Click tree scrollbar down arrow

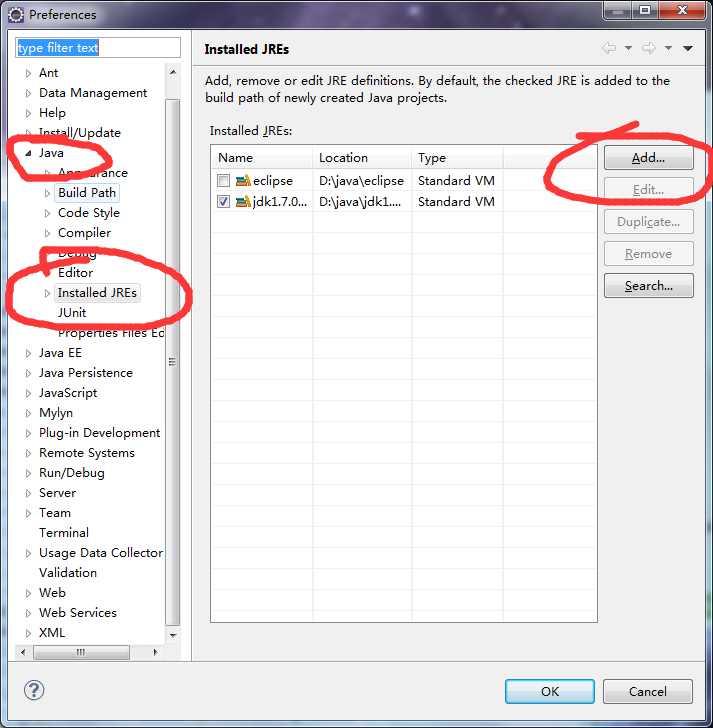(173, 636)
